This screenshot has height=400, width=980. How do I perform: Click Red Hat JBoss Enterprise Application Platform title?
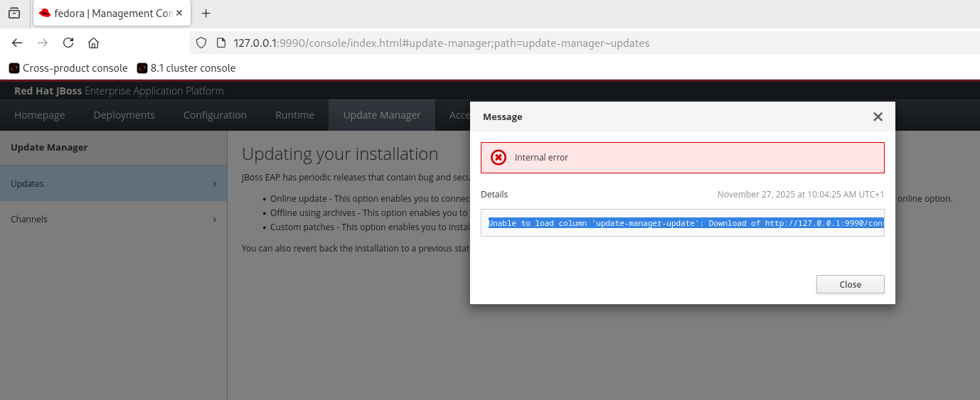point(119,91)
